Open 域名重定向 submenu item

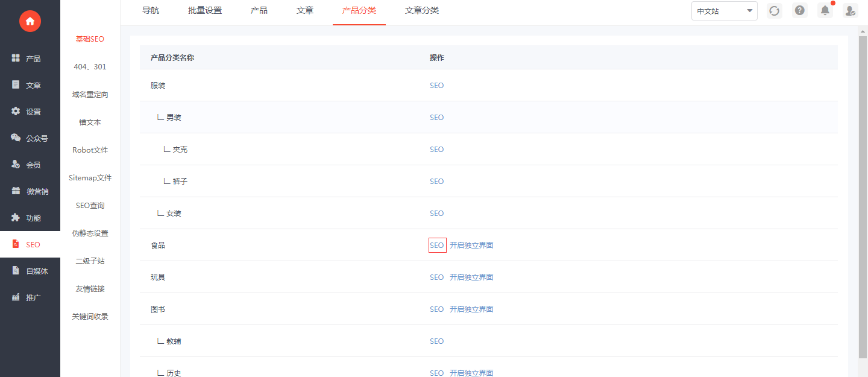point(90,95)
